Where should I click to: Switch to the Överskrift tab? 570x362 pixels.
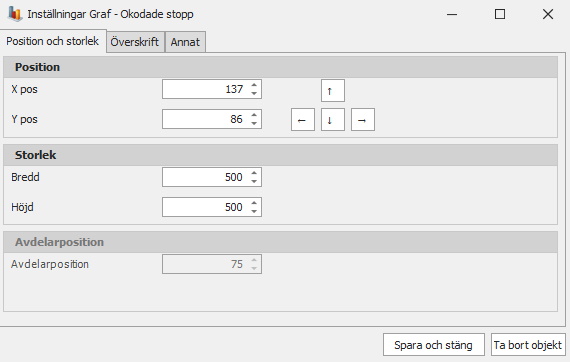[x=135, y=42]
